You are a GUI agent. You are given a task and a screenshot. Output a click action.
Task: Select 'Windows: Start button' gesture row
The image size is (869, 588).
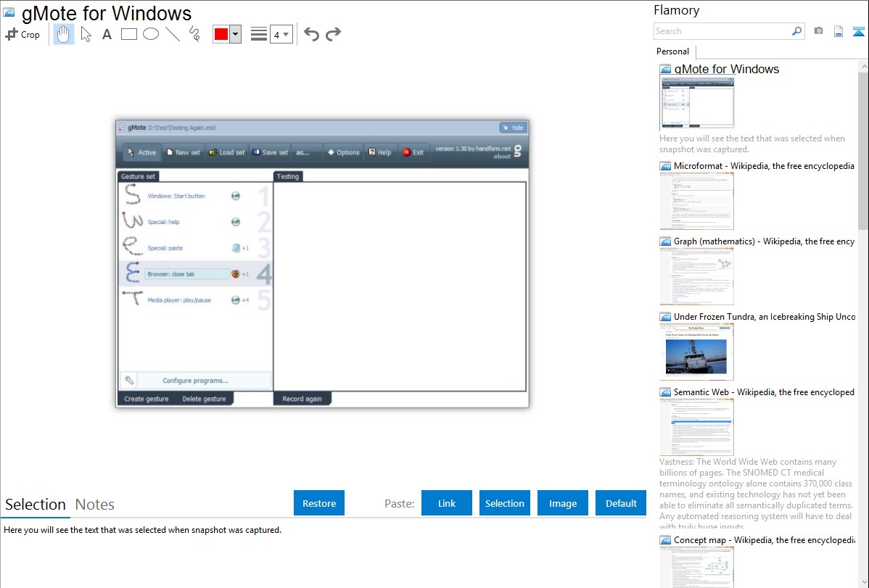click(195, 196)
